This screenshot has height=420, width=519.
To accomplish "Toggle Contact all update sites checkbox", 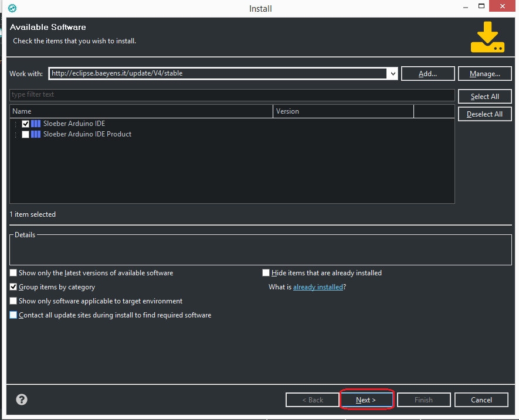I will pos(13,315).
